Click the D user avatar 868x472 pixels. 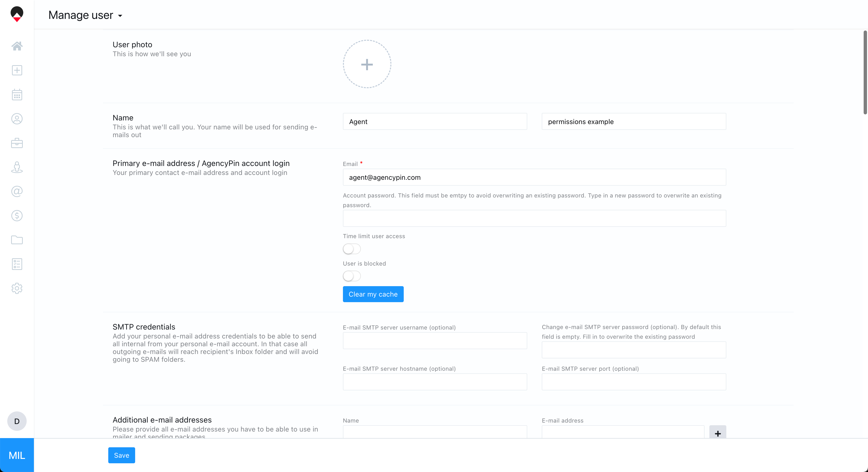pos(17,421)
